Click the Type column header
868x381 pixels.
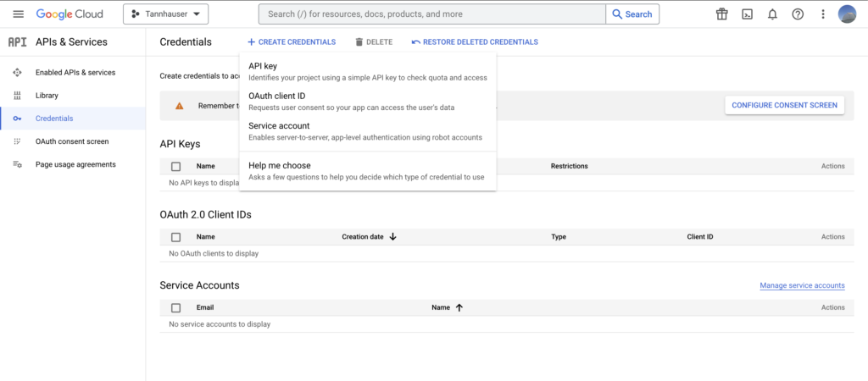coord(559,237)
